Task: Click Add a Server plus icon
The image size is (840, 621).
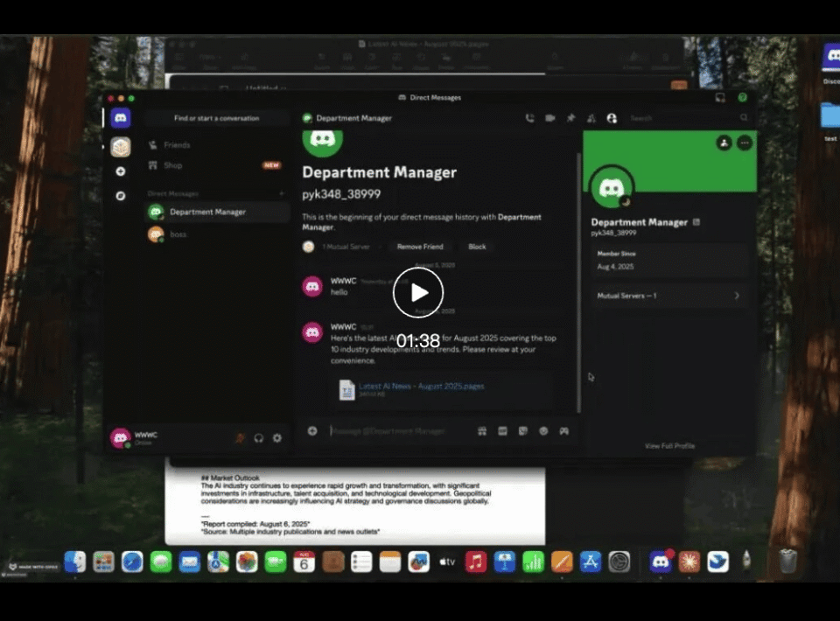Action: point(121,171)
